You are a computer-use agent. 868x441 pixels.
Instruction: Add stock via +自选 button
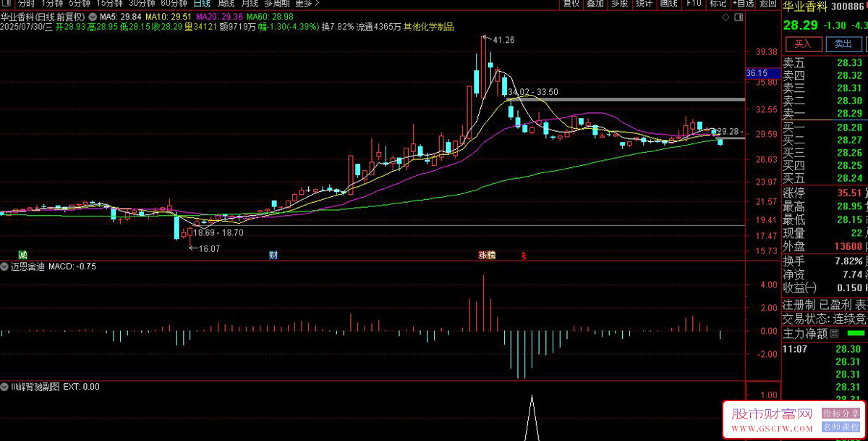click(x=743, y=4)
